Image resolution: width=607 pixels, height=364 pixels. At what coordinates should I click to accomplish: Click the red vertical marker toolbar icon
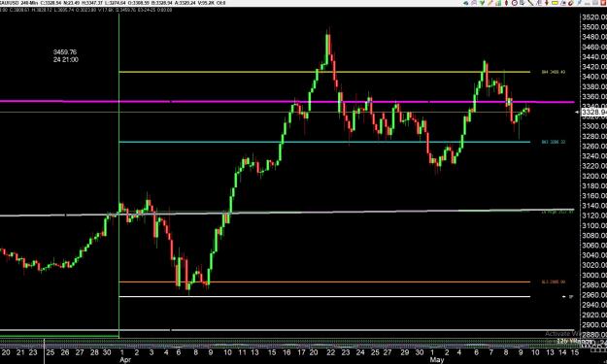tap(506, 3)
